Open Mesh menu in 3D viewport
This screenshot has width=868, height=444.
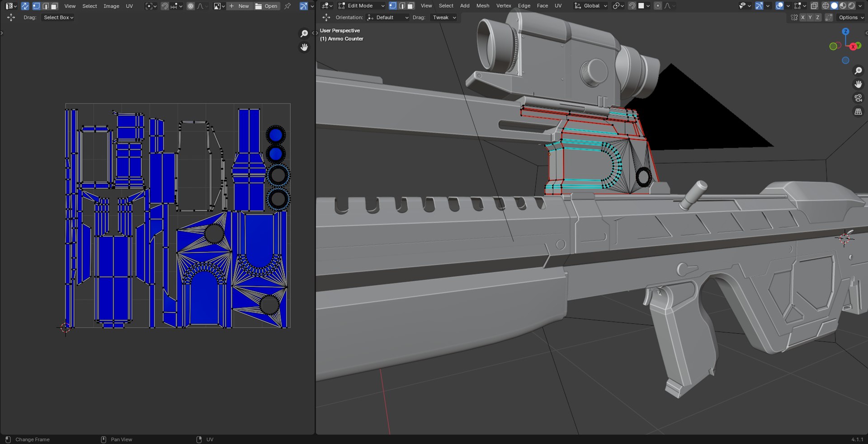[x=483, y=6]
